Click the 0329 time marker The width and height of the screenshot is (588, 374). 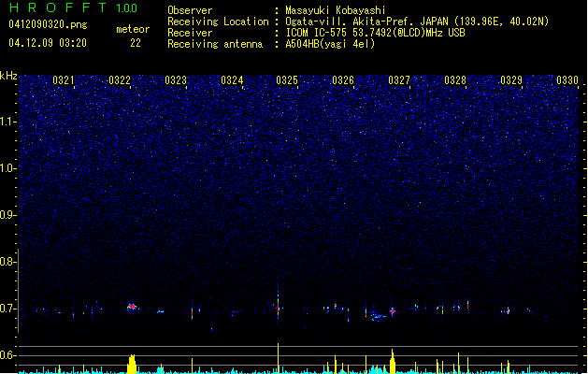511,80
